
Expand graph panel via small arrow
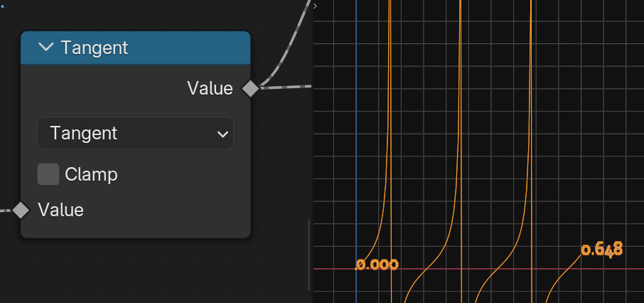(315, 6)
